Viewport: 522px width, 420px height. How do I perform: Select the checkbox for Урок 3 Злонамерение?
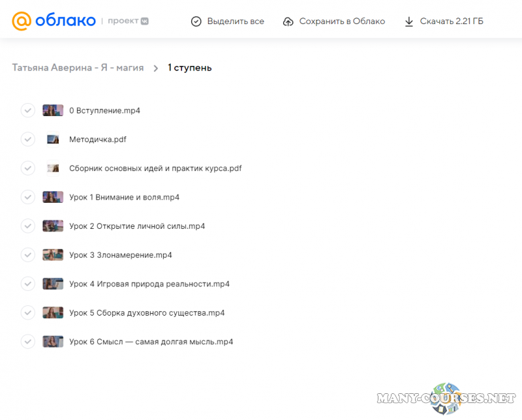click(28, 255)
